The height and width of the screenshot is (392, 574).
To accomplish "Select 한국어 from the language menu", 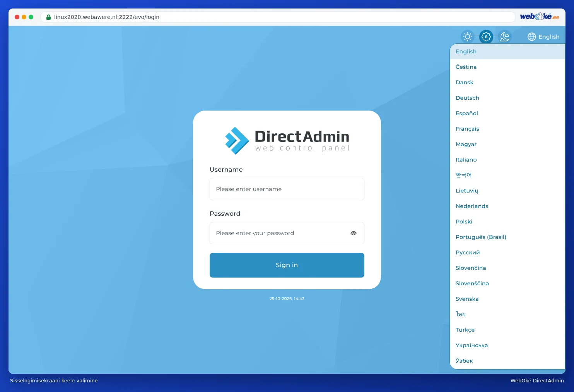I will (x=507, y=175).
